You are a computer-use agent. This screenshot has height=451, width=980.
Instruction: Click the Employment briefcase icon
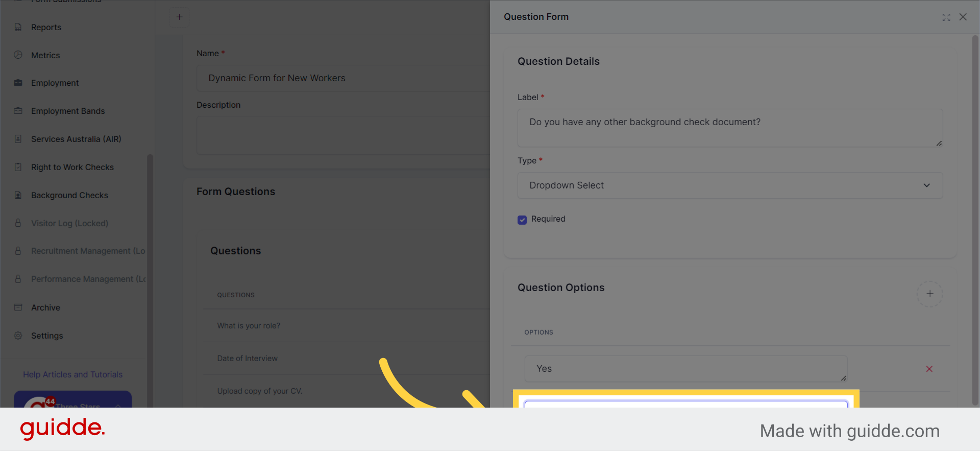pos(18,83)
